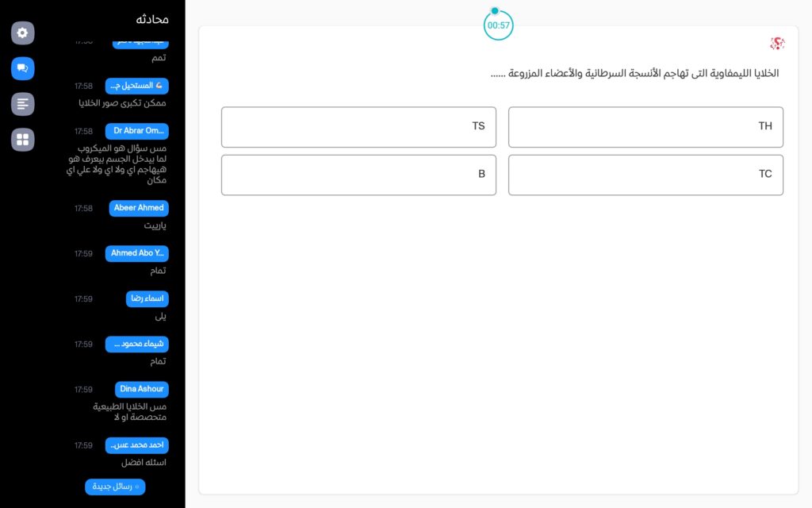The width and height of the screenshot is (812, 508).
Task: Click the message اسئله افضل
Action: 144,463
